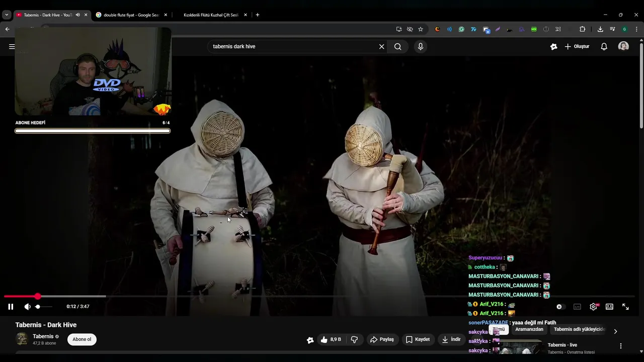Open options for Tabernis - live playlist
This screenshot has height=362, width=644.
[x=620, y=346]
